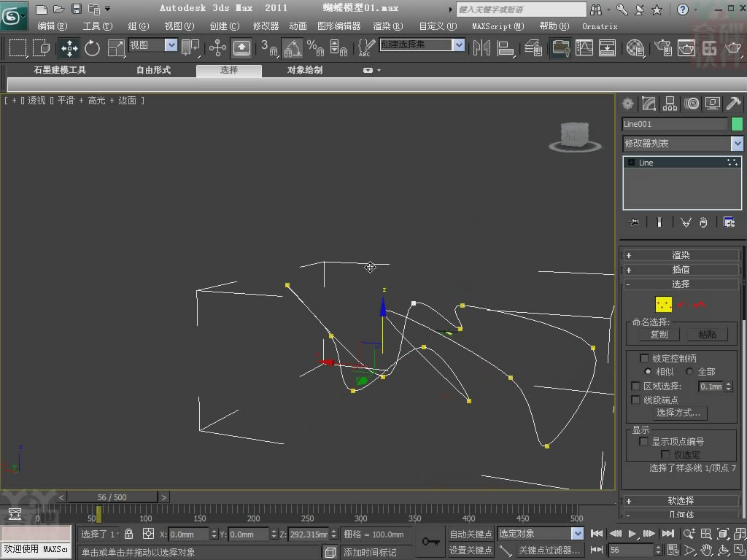Viewport: 747px width, 560px height.
Task: Collapse the 选择 (Selection) rollout
Action: coord(681,284)
